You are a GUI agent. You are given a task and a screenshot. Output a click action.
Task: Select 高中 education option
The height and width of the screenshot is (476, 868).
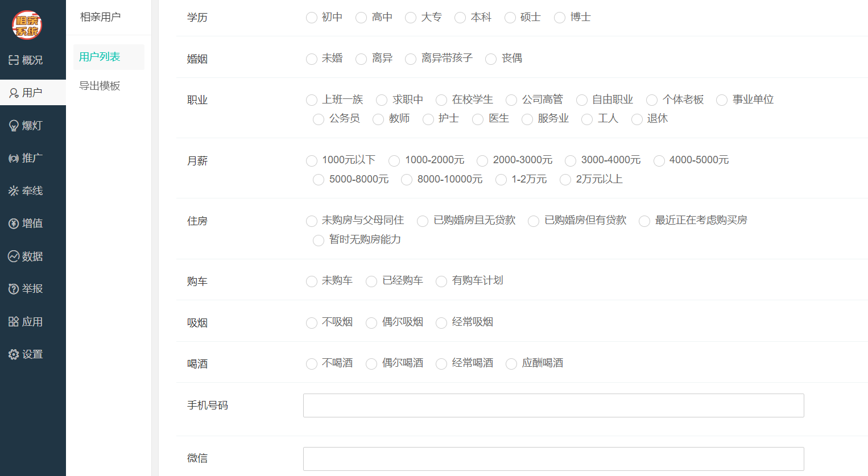click(361, 18)
